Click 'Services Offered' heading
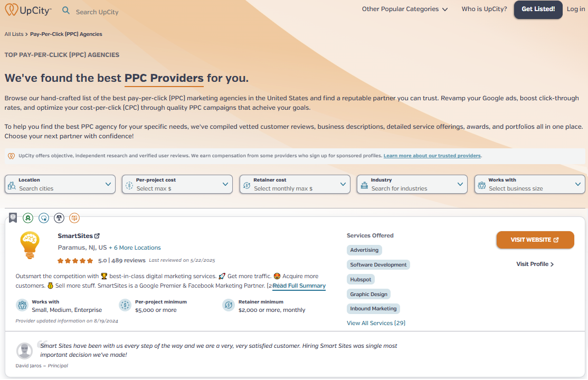 coord(370,235)
